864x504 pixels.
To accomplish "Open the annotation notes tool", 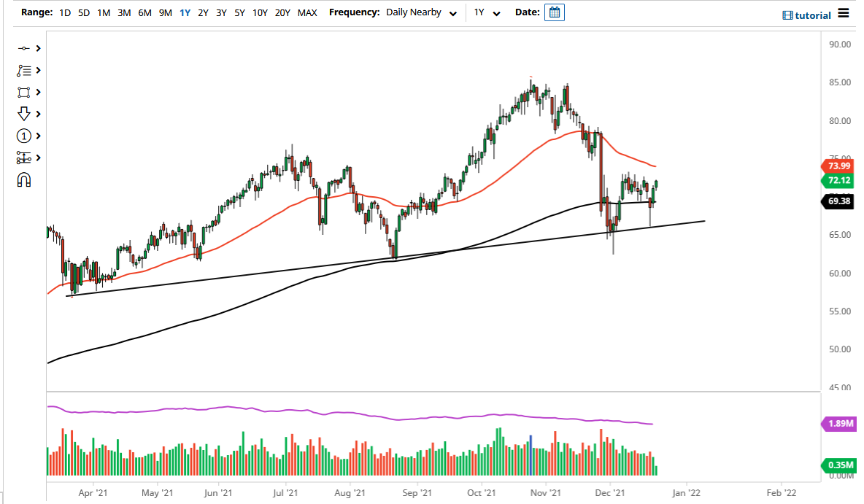I will (x=24, y=70).
